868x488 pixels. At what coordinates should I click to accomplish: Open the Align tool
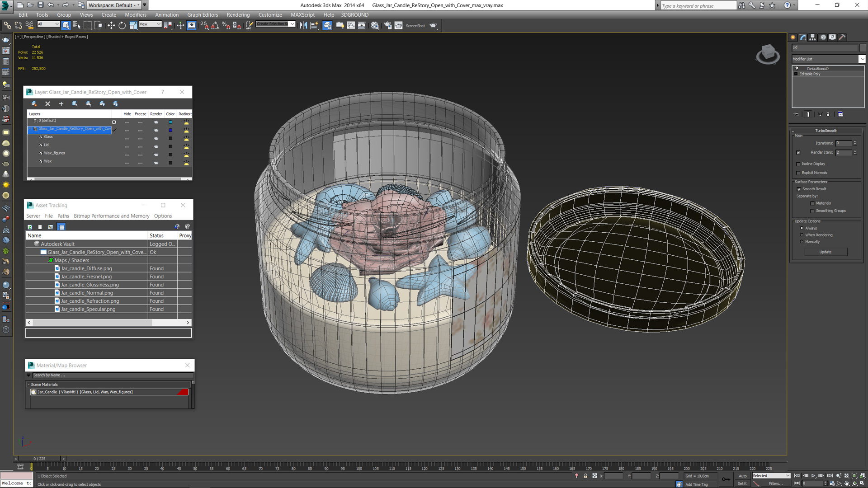click(x=314, y=25)
